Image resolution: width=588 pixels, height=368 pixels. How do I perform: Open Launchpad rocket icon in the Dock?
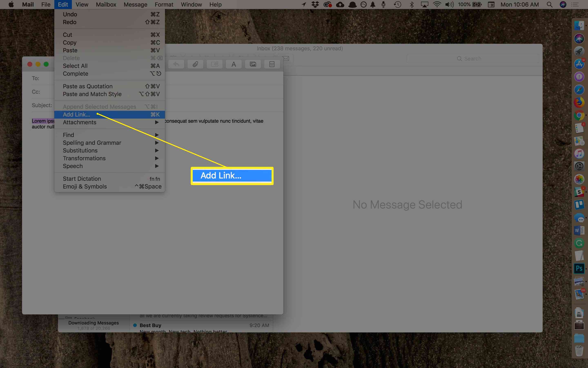point(579,51)
